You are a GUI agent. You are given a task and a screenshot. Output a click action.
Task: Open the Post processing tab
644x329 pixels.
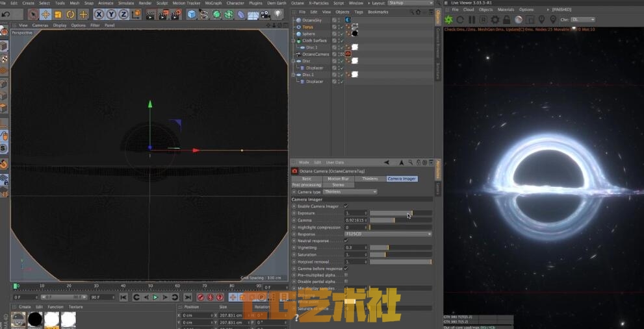click(x=307, y=185)
